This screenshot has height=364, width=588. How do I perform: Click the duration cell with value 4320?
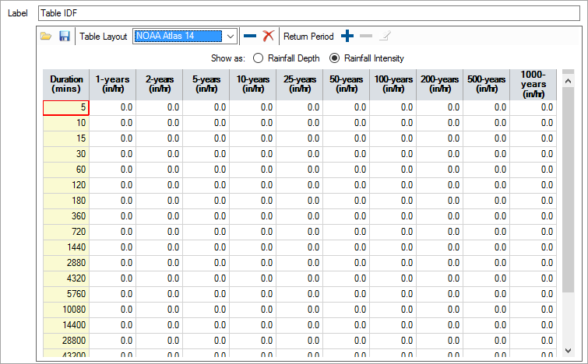66,279
